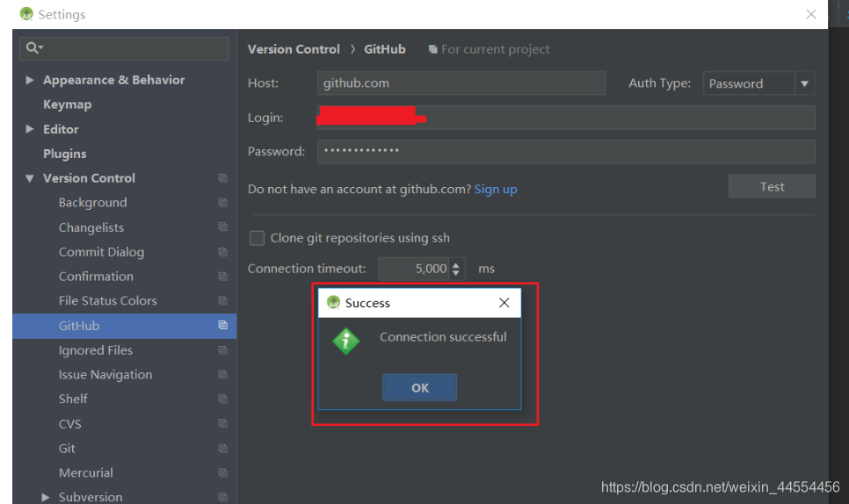Screen dimensions: 849x504
Task: Click the project icon on Issue Navigation row
Action: pos(222,375)
